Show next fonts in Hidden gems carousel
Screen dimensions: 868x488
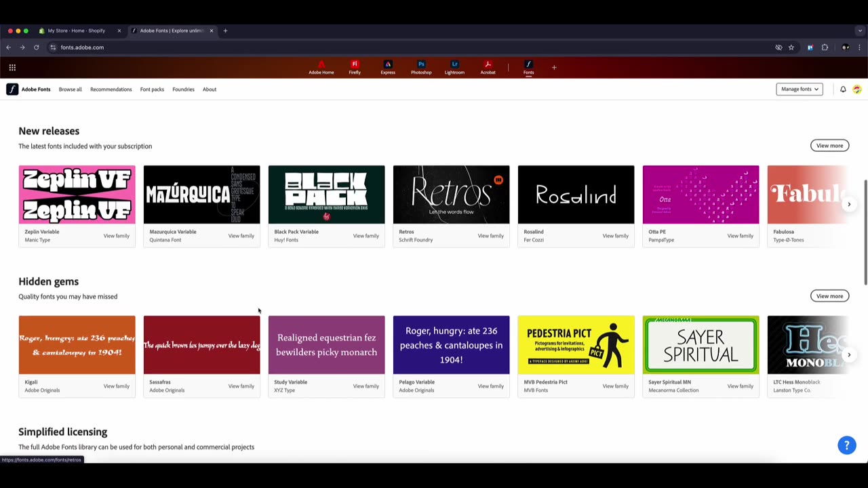click(848, 354)
